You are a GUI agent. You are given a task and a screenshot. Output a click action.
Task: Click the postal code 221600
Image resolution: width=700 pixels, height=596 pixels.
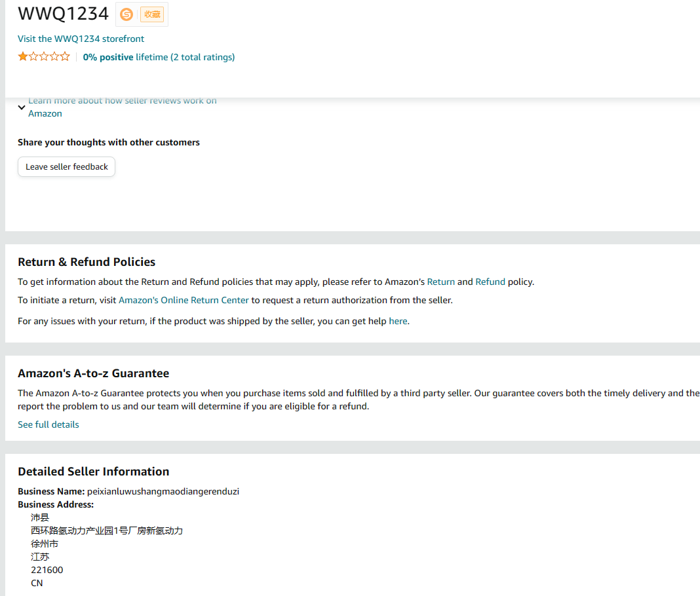[47, 570]
